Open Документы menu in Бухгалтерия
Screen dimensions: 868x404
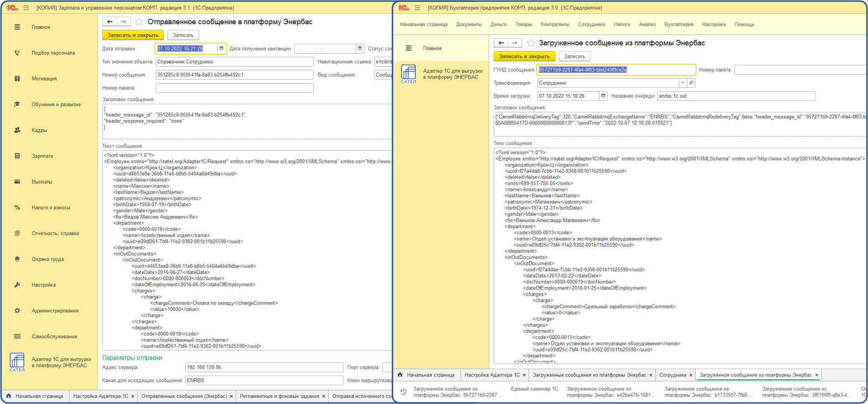(x=469, y=25)
